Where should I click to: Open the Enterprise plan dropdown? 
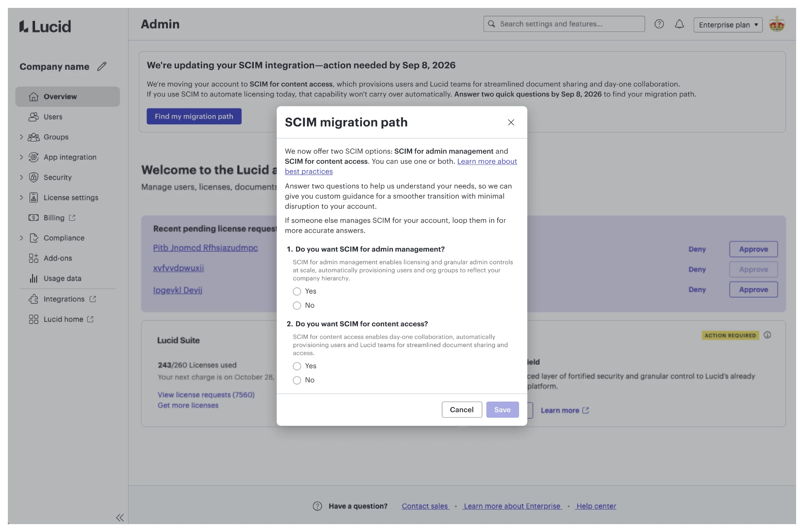coord(728,25)
